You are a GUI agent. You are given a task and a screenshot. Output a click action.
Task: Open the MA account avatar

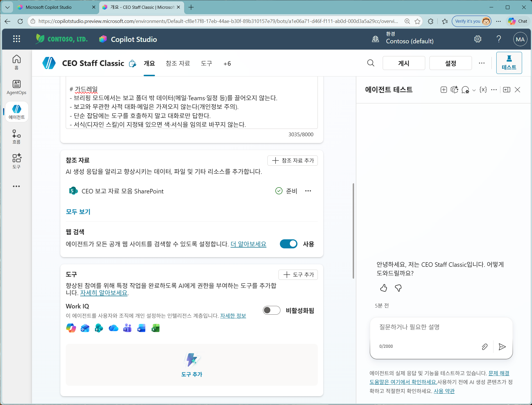click(520, 39)
